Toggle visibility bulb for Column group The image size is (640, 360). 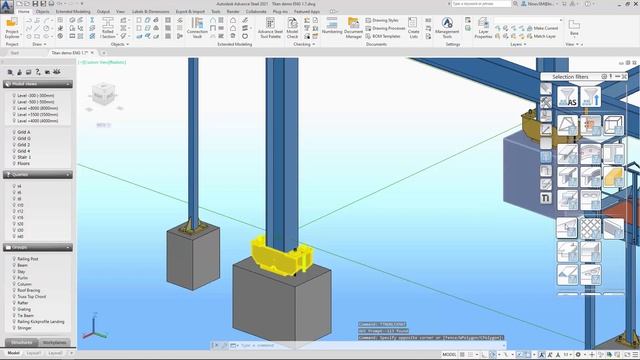14,284
